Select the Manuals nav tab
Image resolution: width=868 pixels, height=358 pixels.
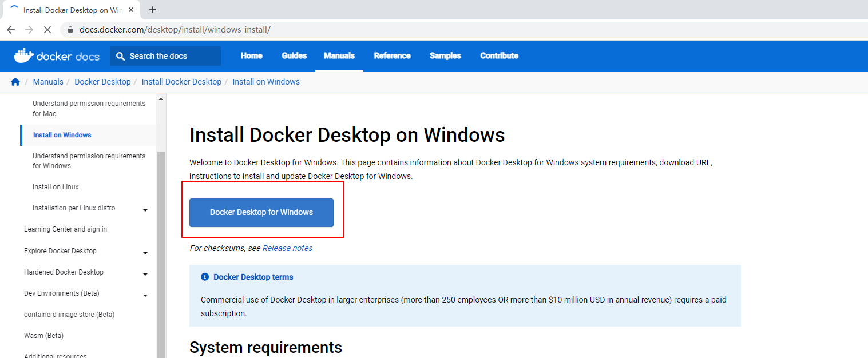[339, 55]
